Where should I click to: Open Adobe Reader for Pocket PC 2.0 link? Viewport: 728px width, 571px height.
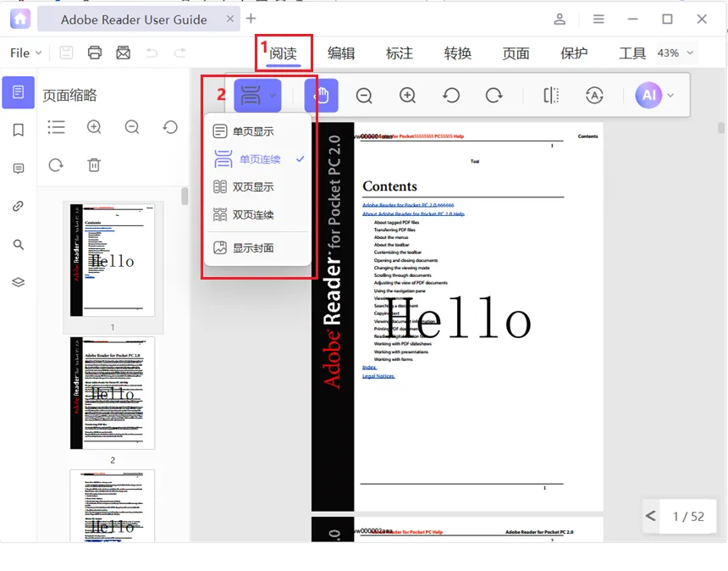[x=408, y=205]
